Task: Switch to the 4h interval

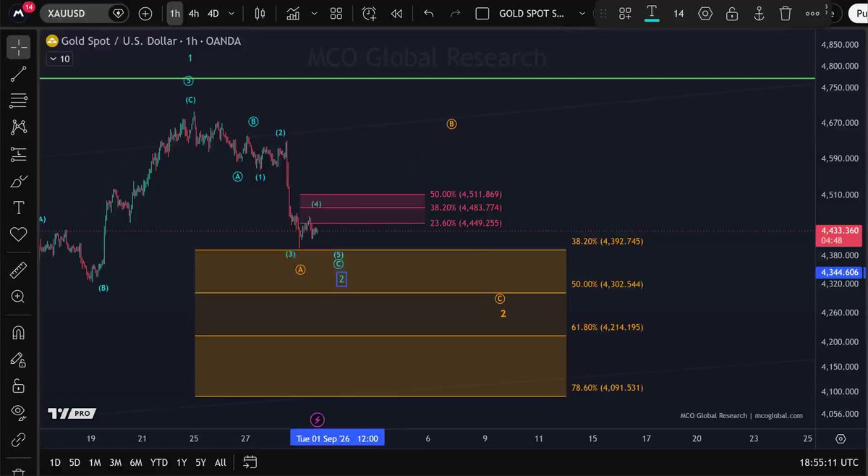Action: 194,13
